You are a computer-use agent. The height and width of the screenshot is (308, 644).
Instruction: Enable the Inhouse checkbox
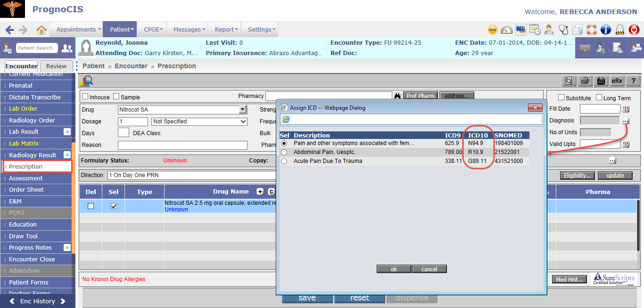point(85,97)
